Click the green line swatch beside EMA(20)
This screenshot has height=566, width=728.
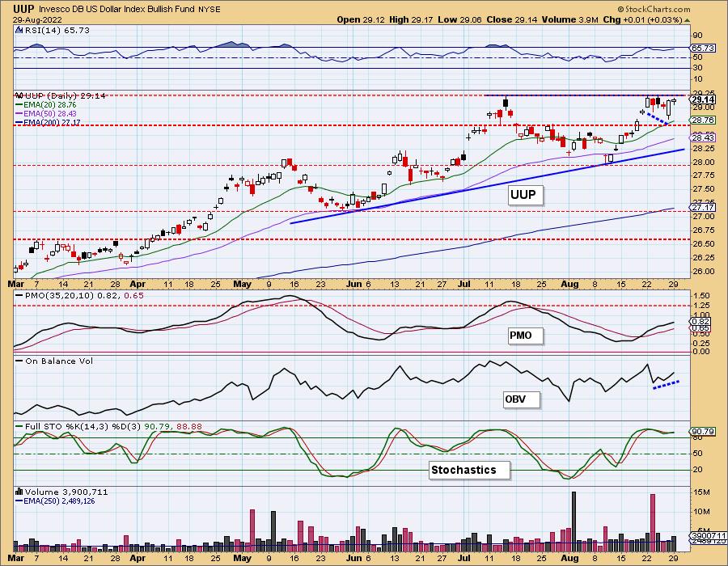click(19, 105)
